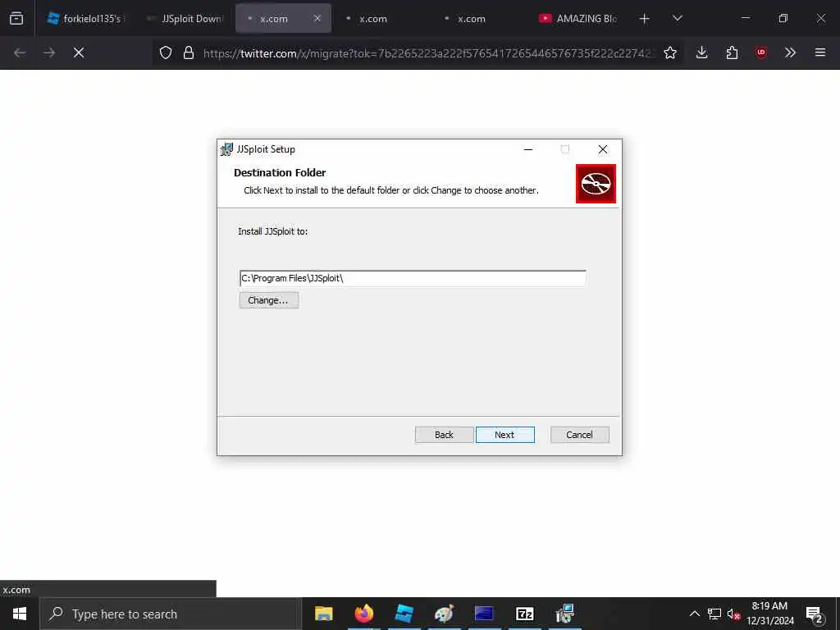Open Change... to choose another folder

[268, 300]
